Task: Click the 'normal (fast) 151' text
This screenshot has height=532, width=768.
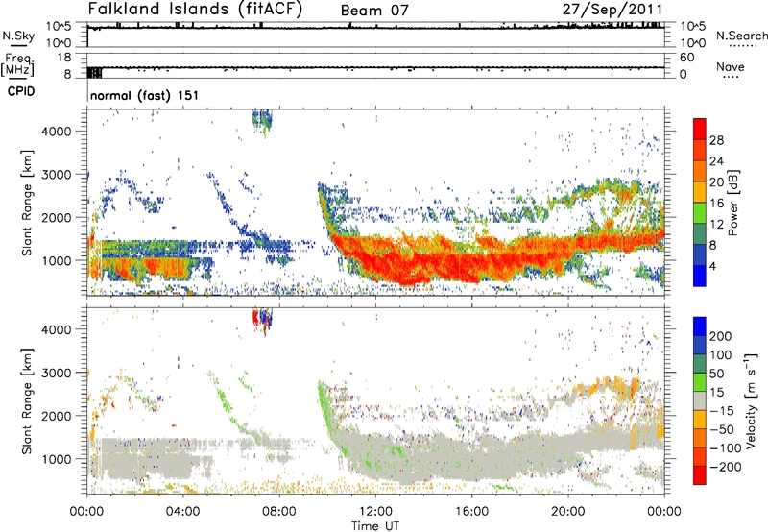Action: tap(145, 95)
